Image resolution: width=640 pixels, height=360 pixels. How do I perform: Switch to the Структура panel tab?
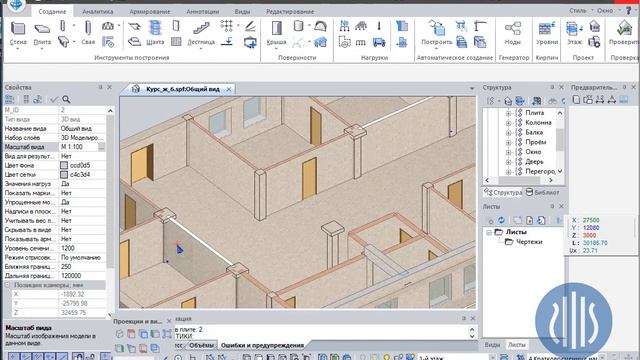[x=503, y=192]
